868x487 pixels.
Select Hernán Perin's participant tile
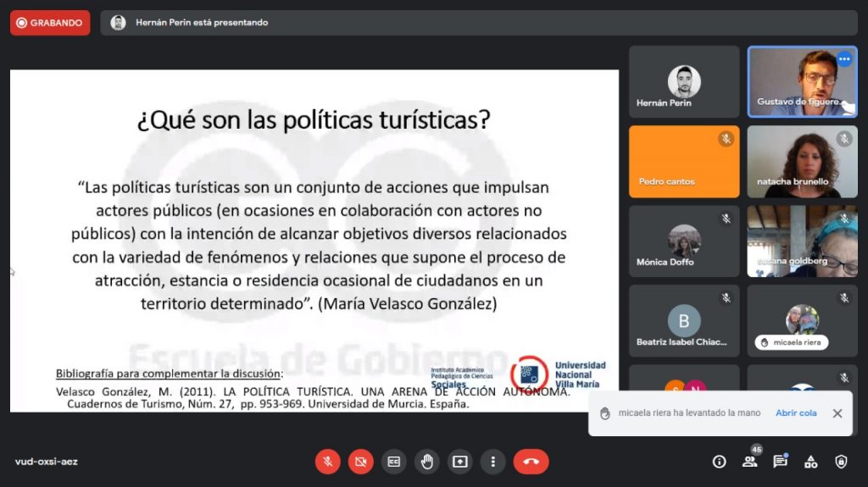pyautogui.click(x=683, y=82)
